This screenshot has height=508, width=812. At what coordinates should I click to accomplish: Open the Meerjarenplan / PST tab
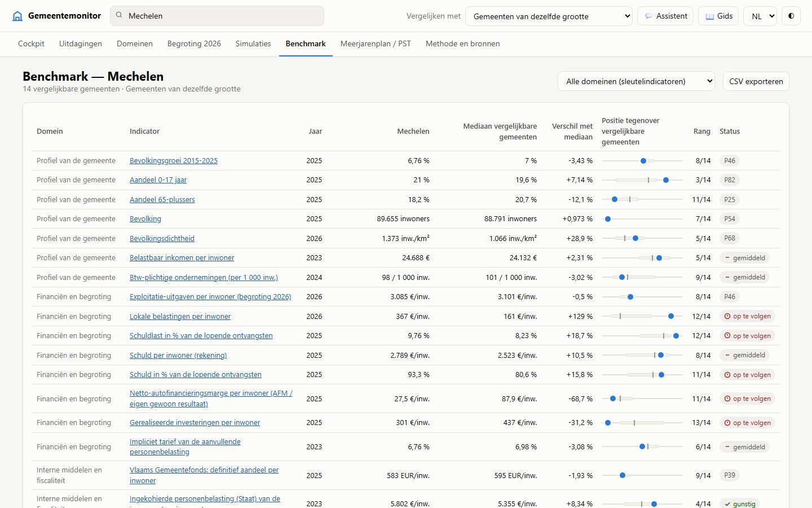click(376, 43)
